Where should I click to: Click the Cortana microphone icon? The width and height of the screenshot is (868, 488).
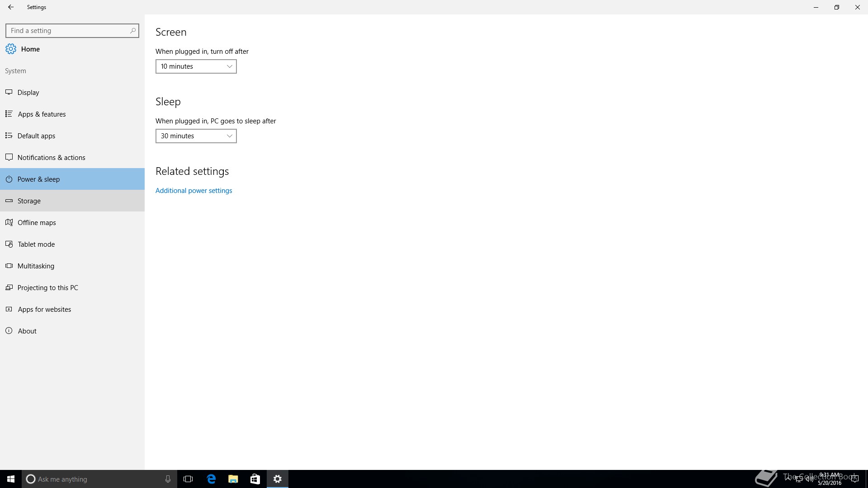tap(168, 479)
